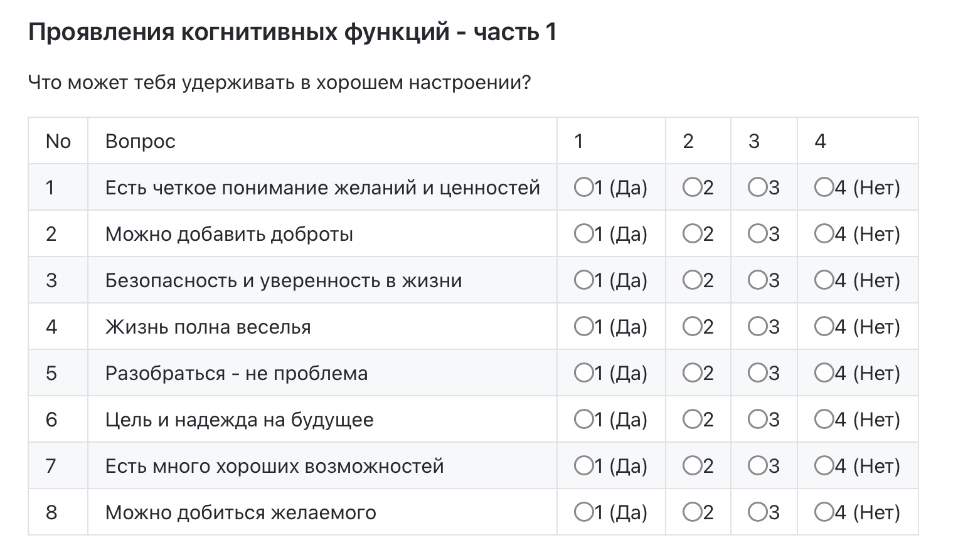Pick option 3 for 'Есть много хороших возможностей'
963x560 pixels.
tap(758, 466)
